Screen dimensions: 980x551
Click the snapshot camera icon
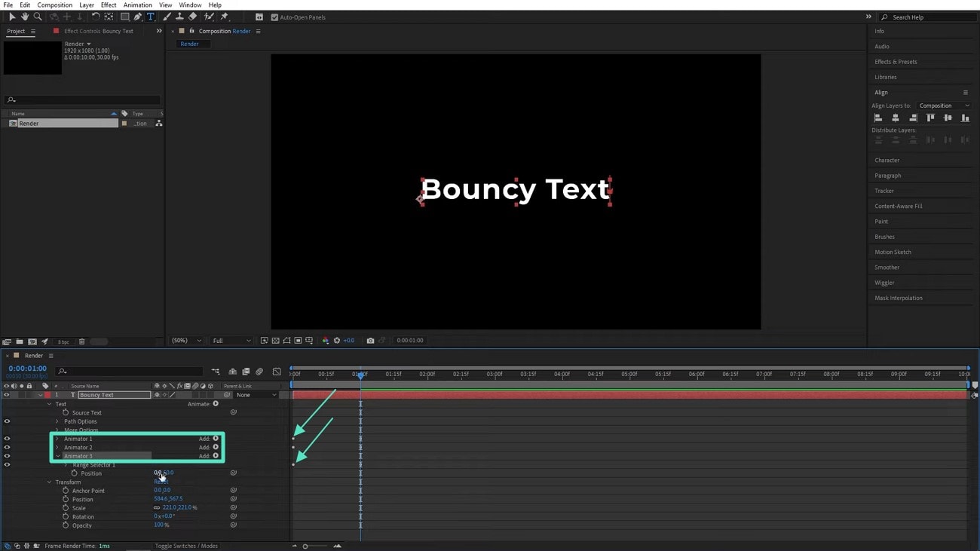370,341
